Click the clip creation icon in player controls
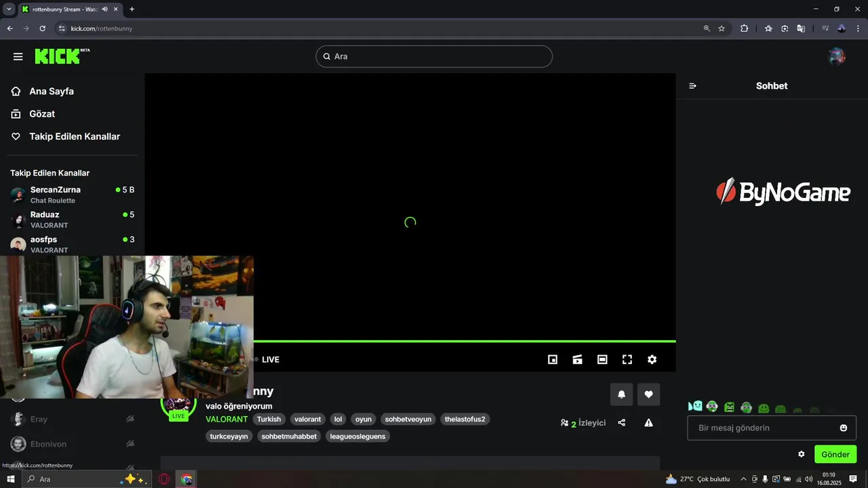 577,359
